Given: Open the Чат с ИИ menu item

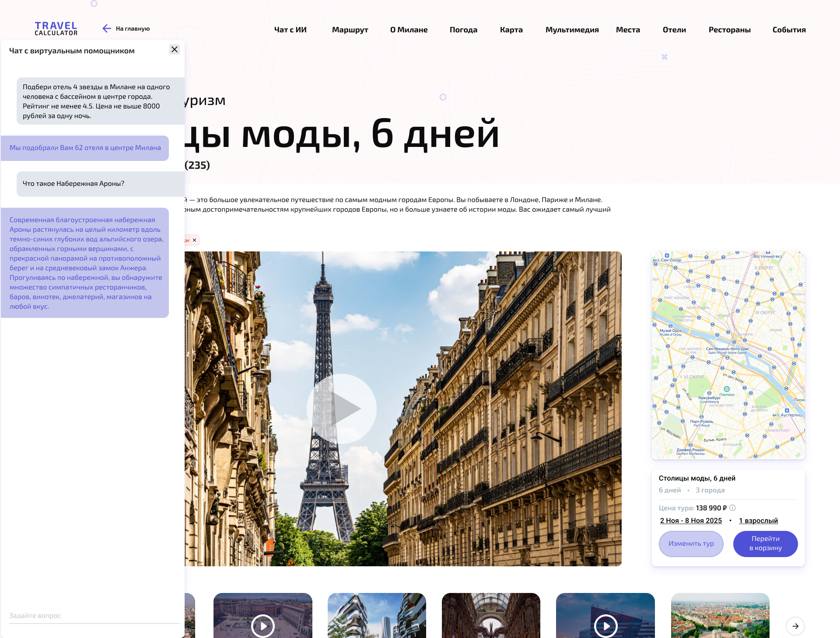Looking at the screenshot, I should click(x=290, y=30).
